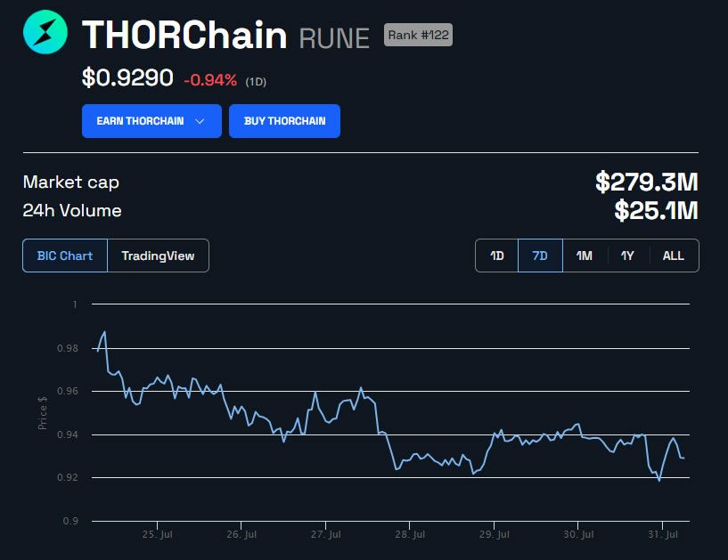Click the 29. Jul date marker on chart
This screenshot has width=728, height=560.
pyautogui.click(x=494, y=534)
